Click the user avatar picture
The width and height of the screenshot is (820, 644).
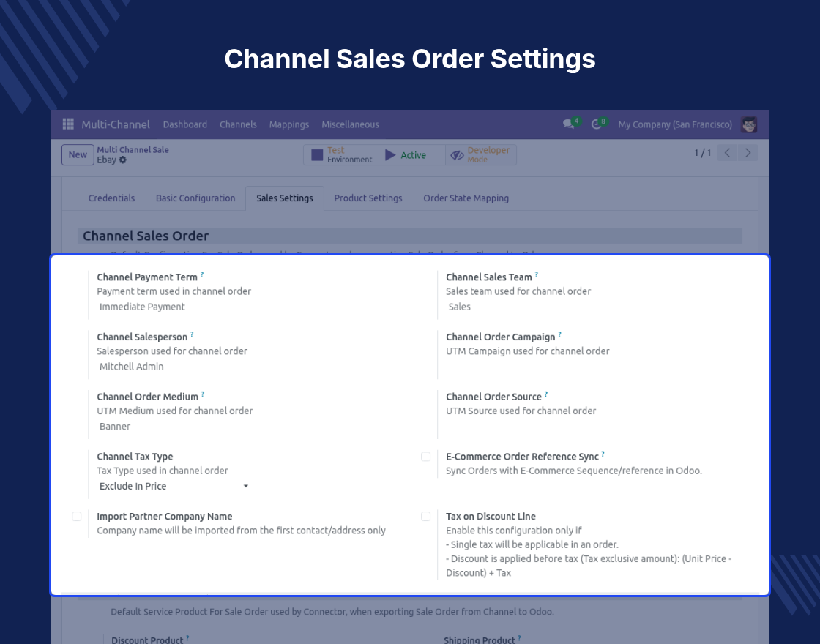pyautogui.click(x=749, y=124)
